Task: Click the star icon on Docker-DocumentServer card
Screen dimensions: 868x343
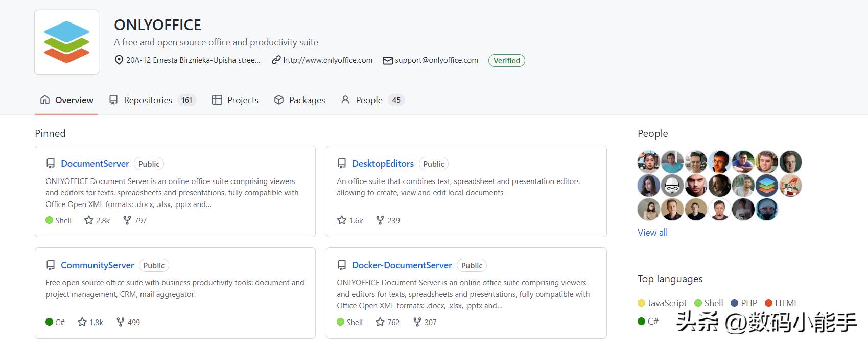Action: [380, 322]
